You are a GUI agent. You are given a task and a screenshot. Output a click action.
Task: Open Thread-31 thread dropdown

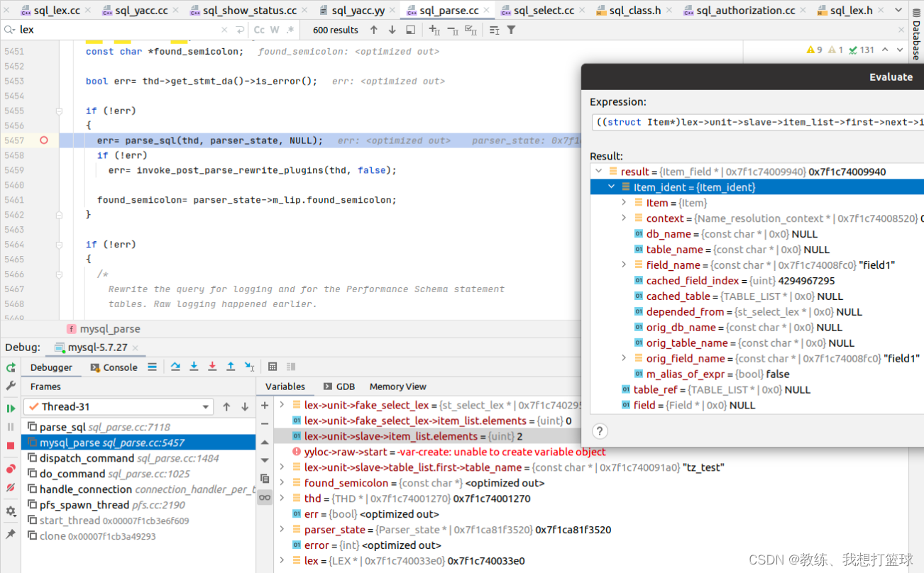[x=119, y=406]
